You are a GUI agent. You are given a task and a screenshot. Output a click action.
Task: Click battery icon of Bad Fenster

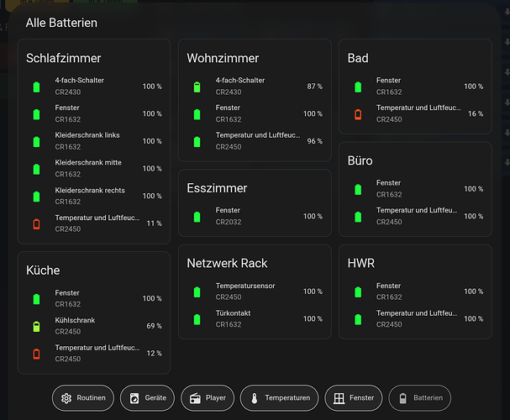[x=358, y=87]
